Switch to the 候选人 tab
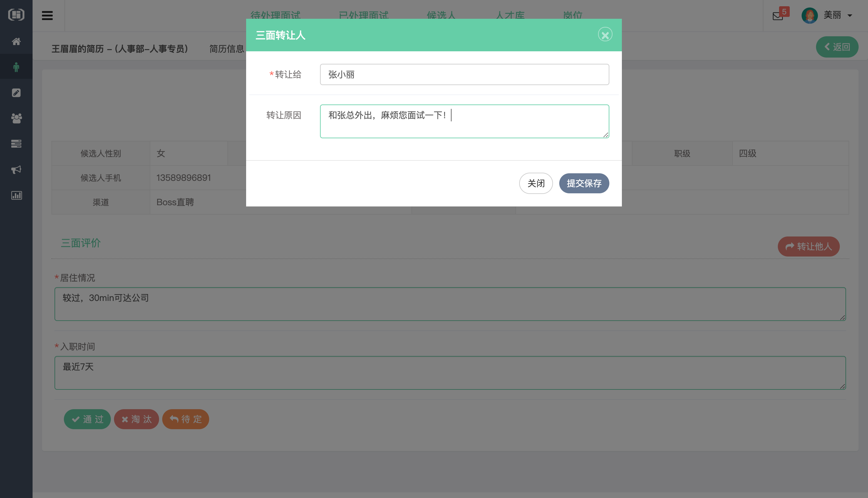The image size is (868, 498). pos(441,15)
